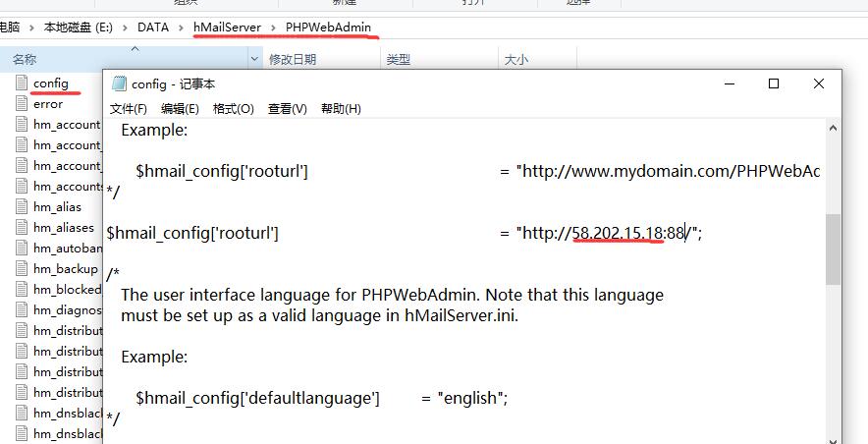Open the 查看(V) menu in Notepad

pyautogui.click(x=288, y=108)
